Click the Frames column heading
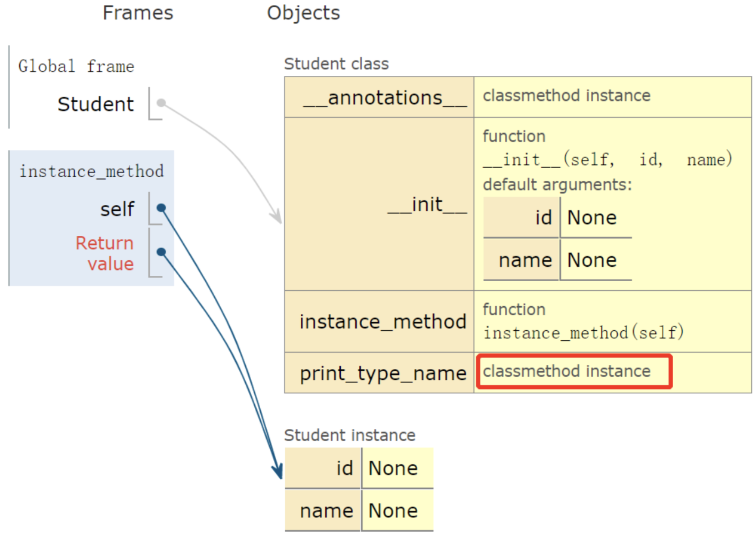 138,13
